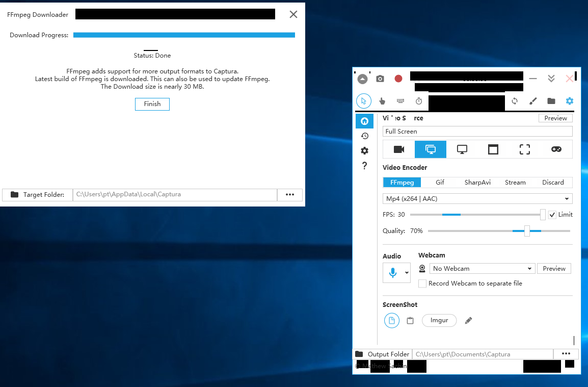Check Record Webcam to separate file
This screenshot has width=588, height=387.
(422, 283)
